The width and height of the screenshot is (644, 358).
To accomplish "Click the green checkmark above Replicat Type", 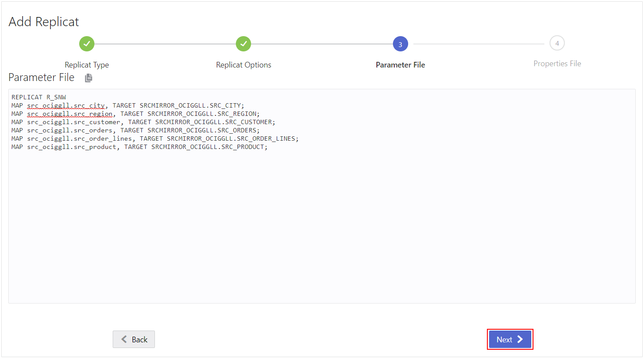I will point(87,44).
